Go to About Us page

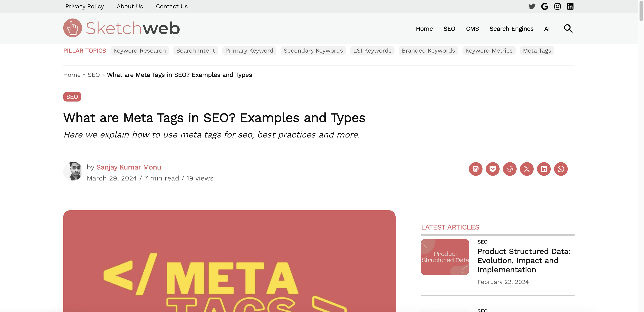(130, 7)
